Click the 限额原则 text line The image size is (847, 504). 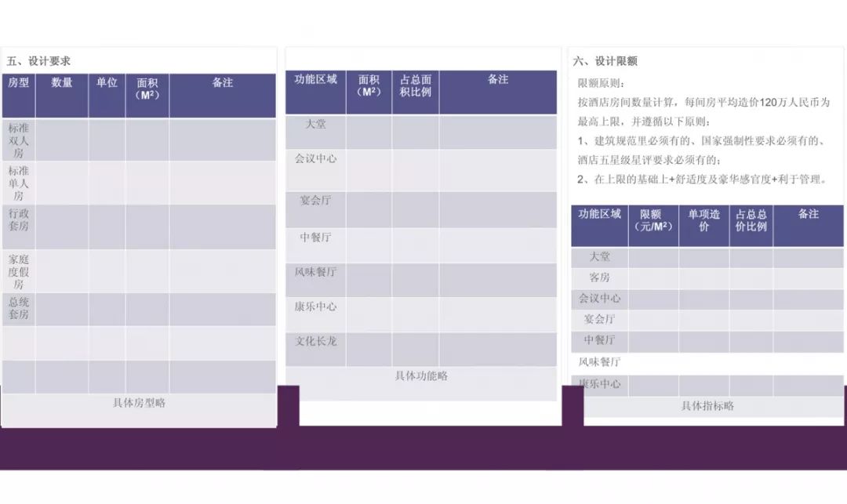(599, 84)
